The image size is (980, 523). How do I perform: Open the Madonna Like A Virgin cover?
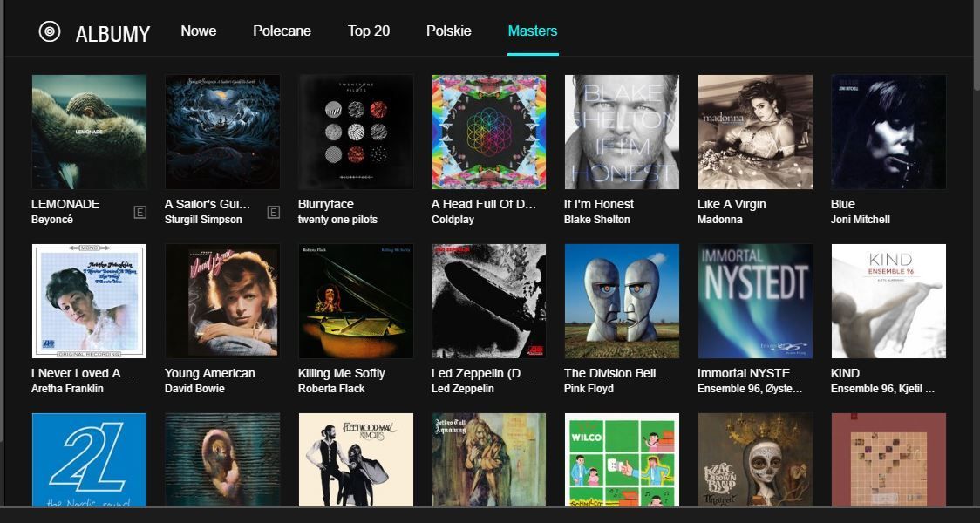[x=756, y=132]
